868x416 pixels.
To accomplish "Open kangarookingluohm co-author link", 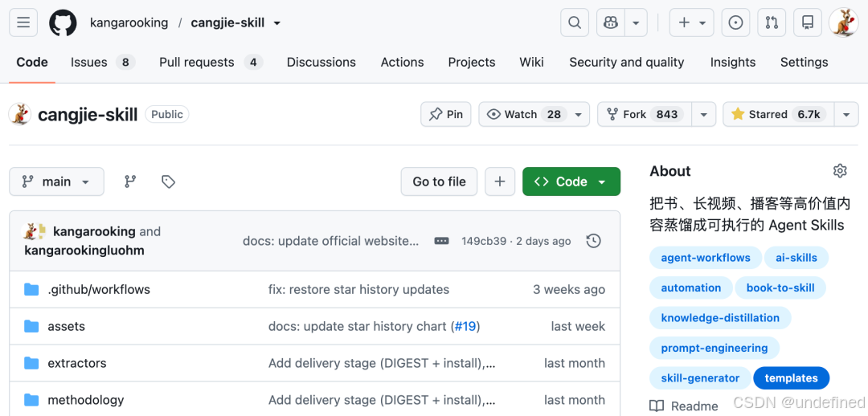I will (84, 251).
